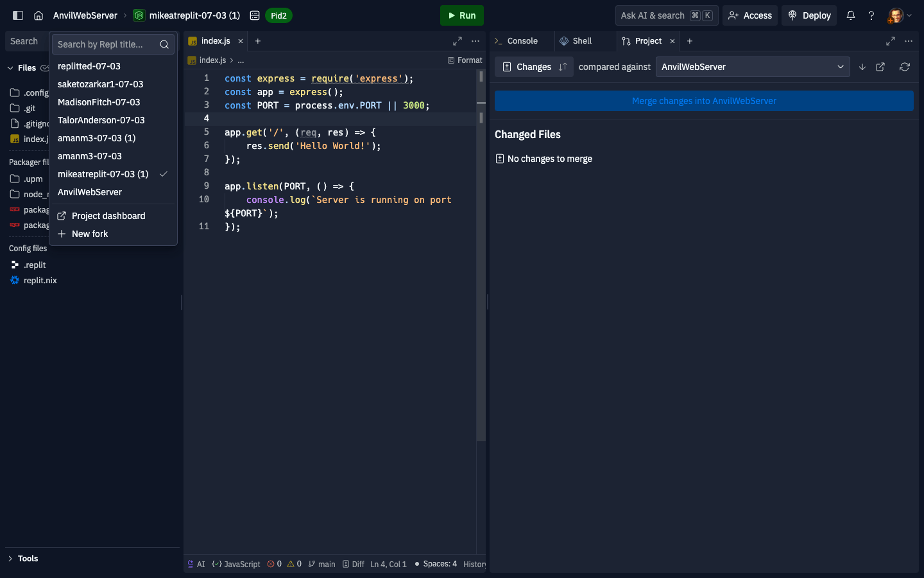Change the JavaScript language mode
924x578 pixels.
[236, 564]
